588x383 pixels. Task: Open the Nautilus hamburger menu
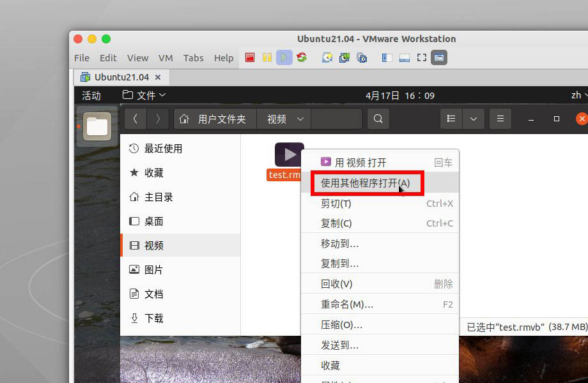coord(500,118)
